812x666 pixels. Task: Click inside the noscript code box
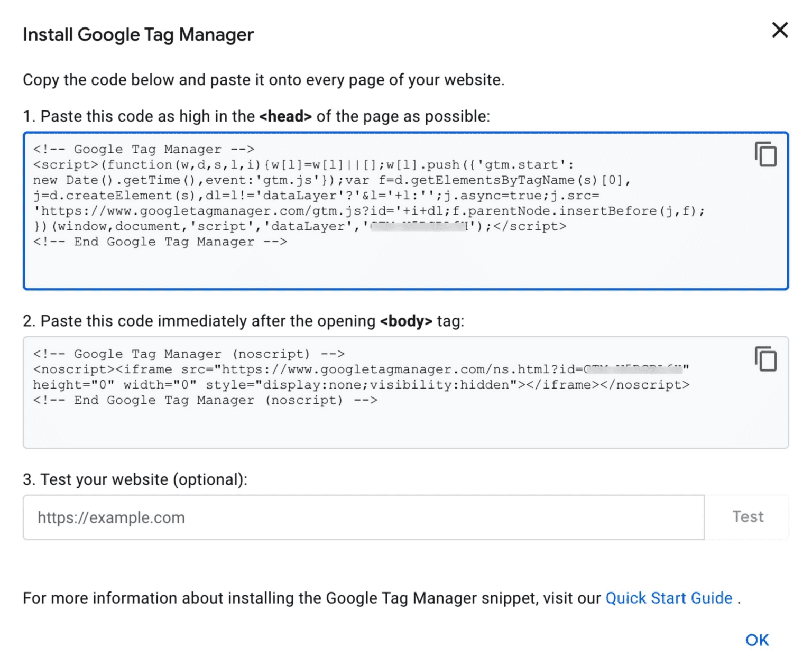point(406,393)
